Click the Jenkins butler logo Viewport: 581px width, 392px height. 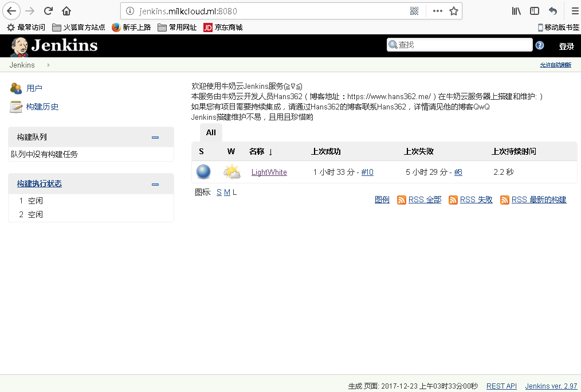pyautogui.click(x=19, y=47)
